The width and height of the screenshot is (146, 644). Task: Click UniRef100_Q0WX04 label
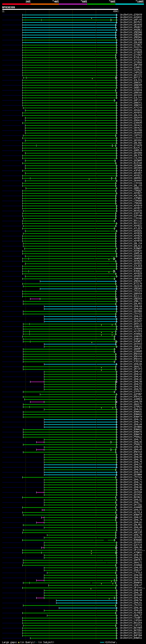pyautogui.click(x=131, y=278)
